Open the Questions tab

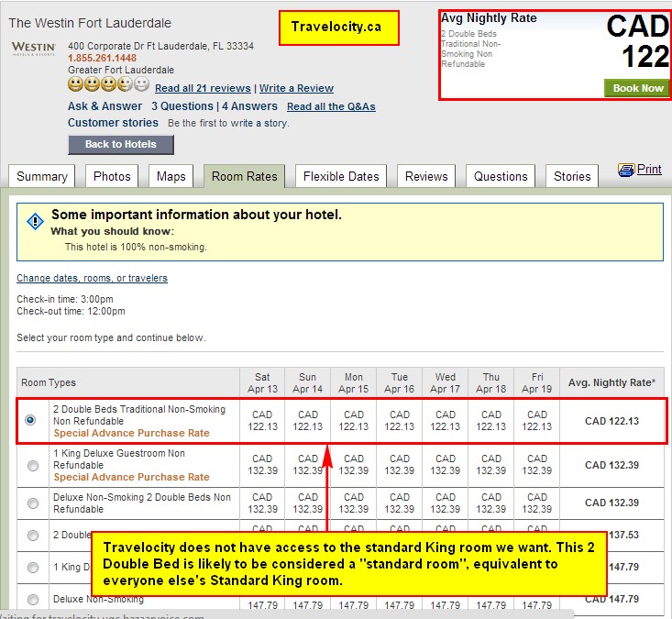tap(501, 176)
